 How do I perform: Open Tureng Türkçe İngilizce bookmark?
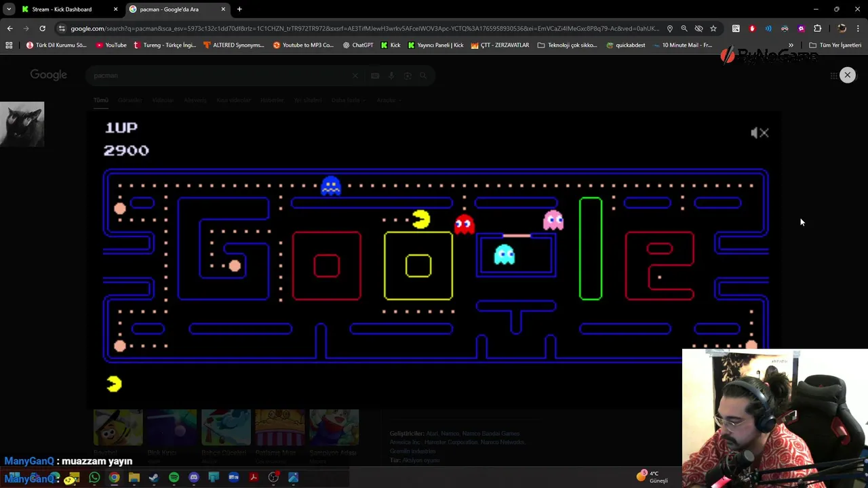[165, 45]
